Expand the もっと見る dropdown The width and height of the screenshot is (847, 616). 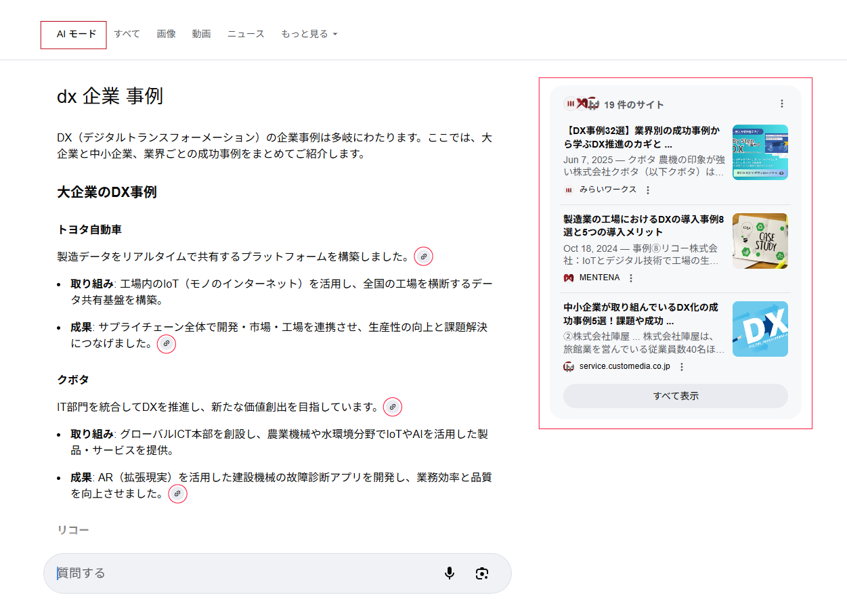pyautogui.click(x=309, y=34)
